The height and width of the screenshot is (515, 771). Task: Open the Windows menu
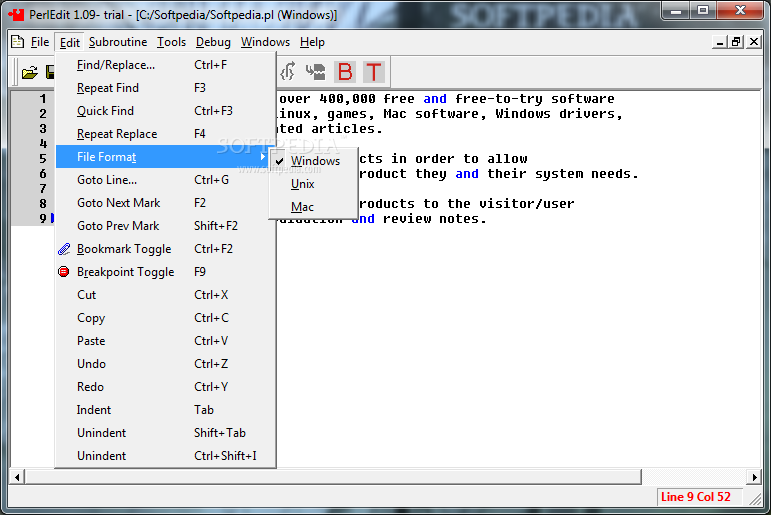[x=265, y=42]
